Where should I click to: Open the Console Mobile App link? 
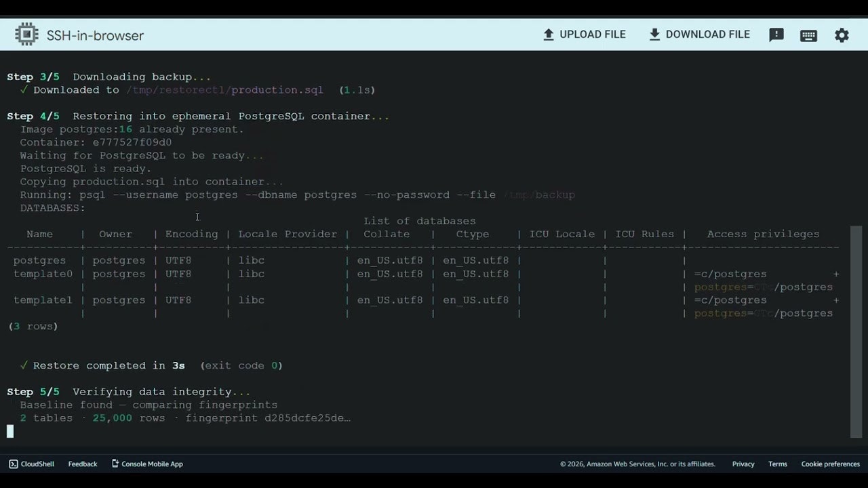[x=147, y=464]
